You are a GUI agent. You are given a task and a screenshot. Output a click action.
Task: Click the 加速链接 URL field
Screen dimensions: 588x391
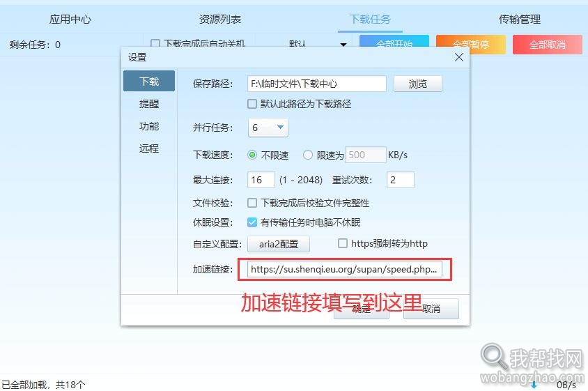click(345, 269)
